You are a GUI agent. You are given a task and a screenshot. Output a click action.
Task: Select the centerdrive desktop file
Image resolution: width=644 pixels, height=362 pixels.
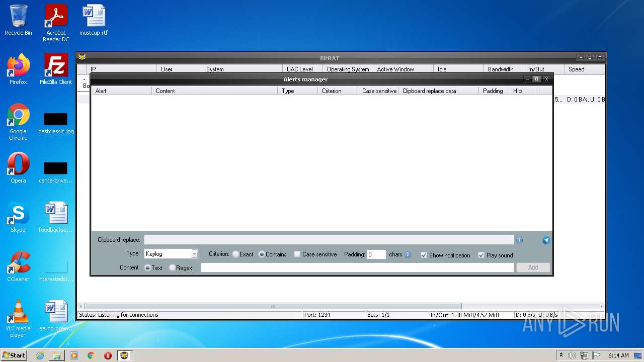[x=56, y=172]
